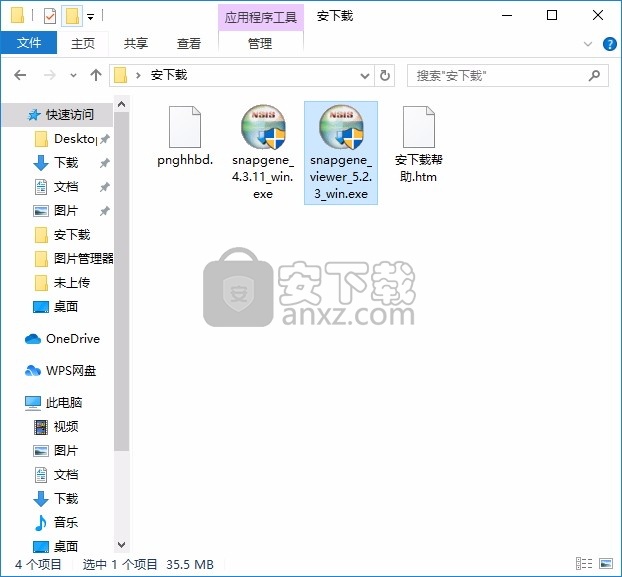Click 安下载 in the address bar
622x577 pixels.
coord(169,75)
